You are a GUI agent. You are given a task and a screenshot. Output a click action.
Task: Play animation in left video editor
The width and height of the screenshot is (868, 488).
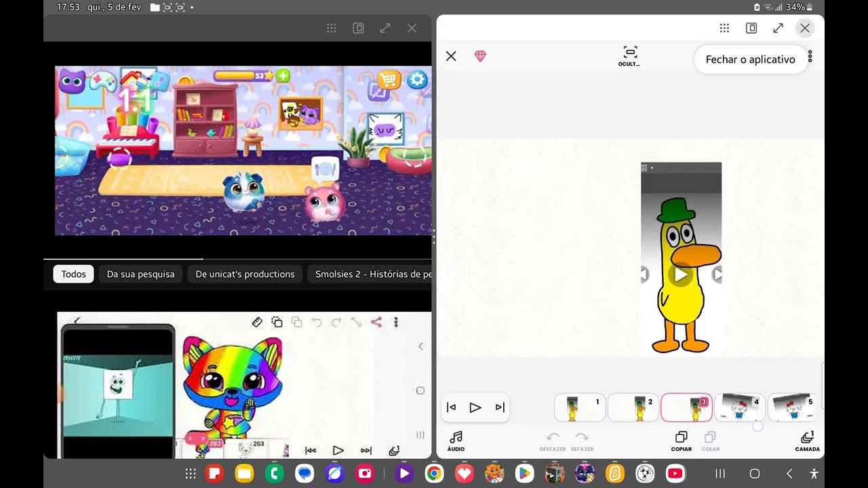click(338, 450)
